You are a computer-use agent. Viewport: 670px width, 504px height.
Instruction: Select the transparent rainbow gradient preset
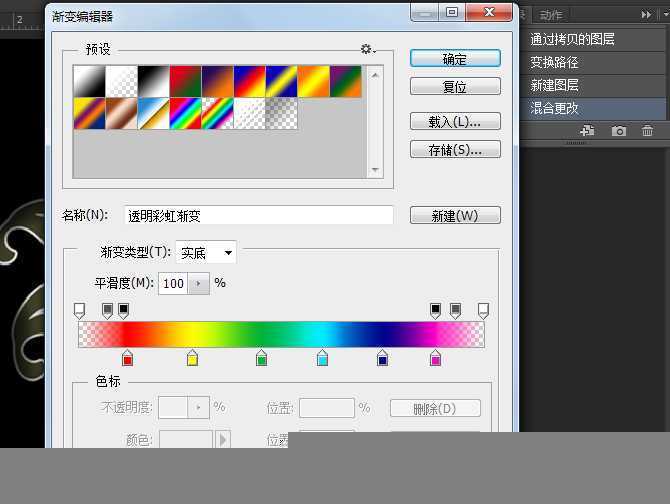coord(217,113)
